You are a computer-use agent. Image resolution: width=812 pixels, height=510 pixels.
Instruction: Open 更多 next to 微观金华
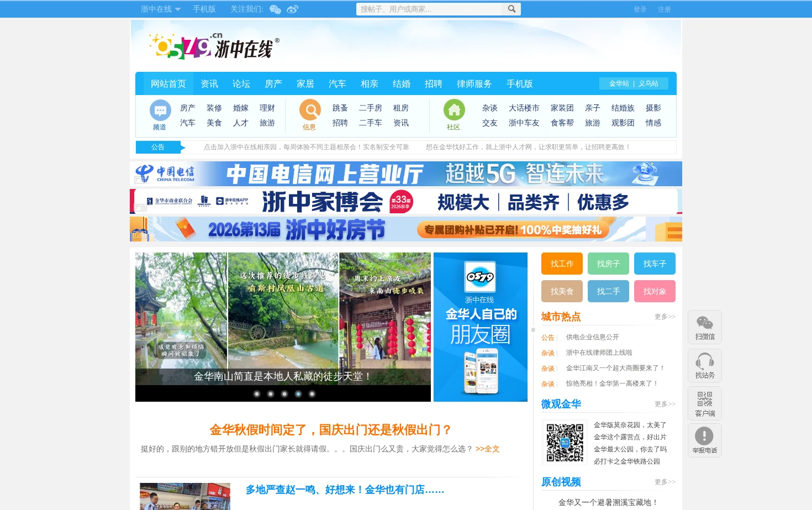coord(665,404)
